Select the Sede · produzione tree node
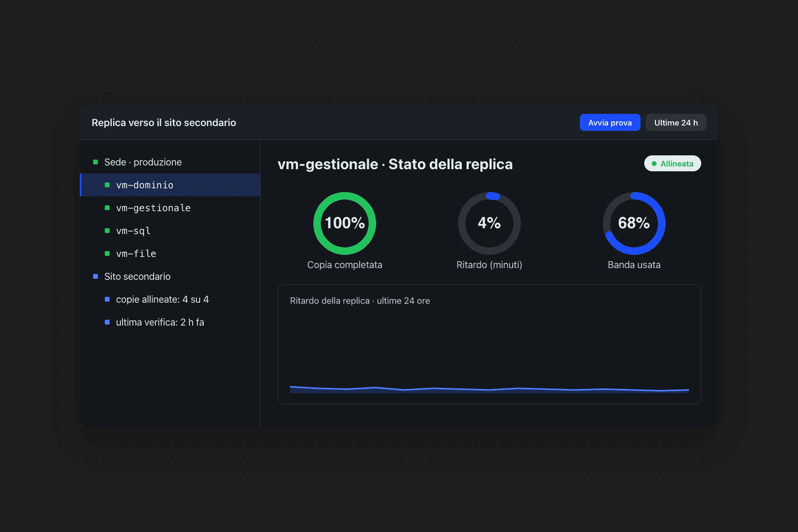Screen dimensions: 798x532 (x=170, y=162)
